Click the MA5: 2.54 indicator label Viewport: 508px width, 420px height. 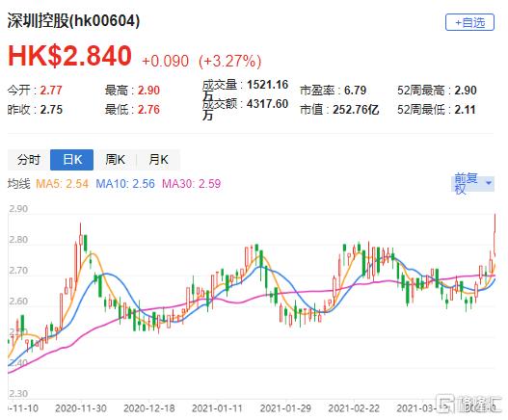coord(62,184)
